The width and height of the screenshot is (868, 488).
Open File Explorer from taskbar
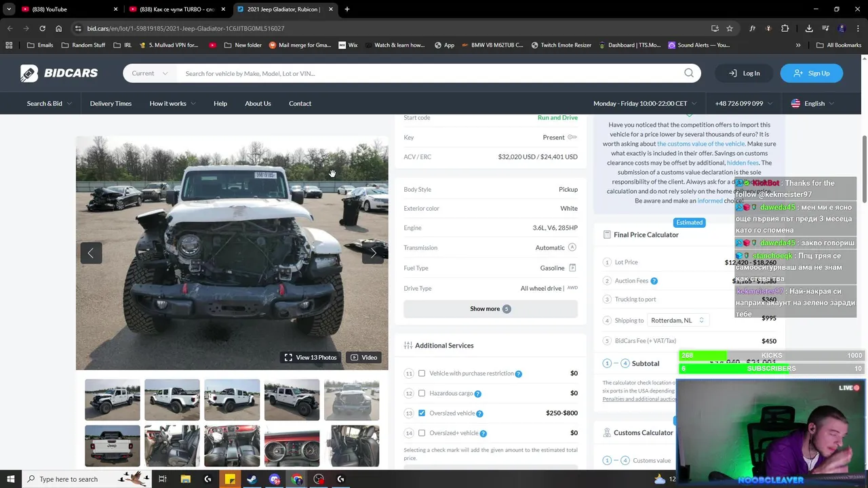click(185, 479)
